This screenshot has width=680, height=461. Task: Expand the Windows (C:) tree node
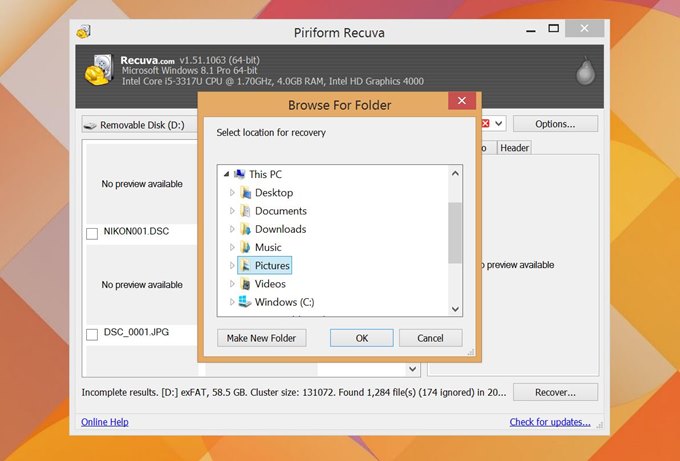[x=232, y=302]
